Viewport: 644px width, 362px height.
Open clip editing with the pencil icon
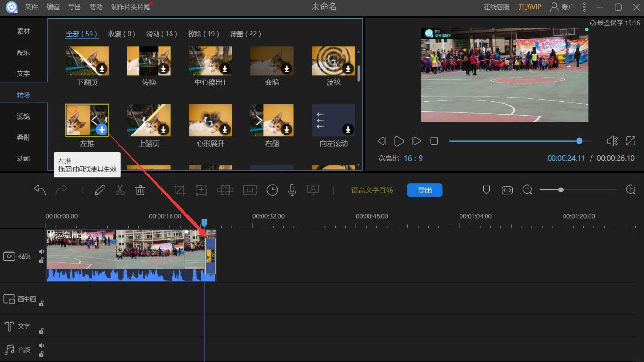click(100, 190)
